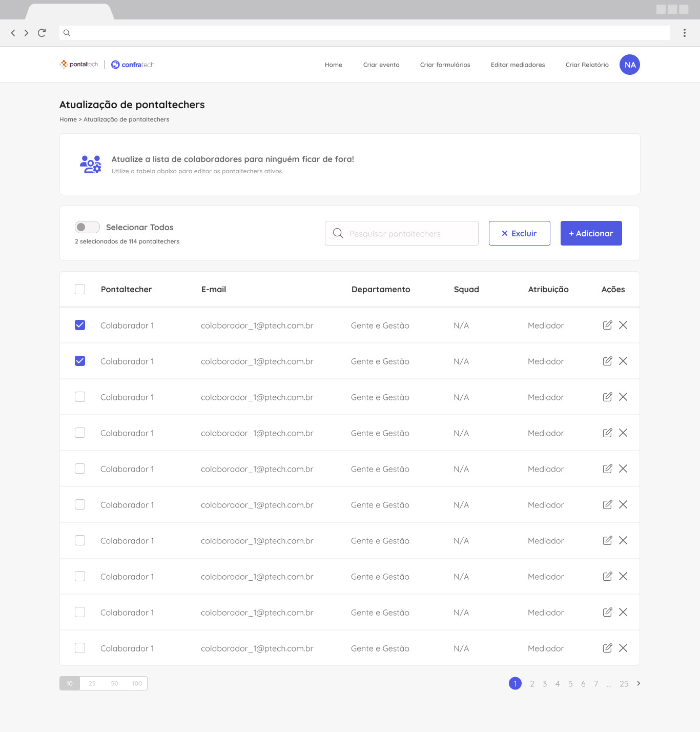Open Criar evento in the top nav

click(381, 65)
